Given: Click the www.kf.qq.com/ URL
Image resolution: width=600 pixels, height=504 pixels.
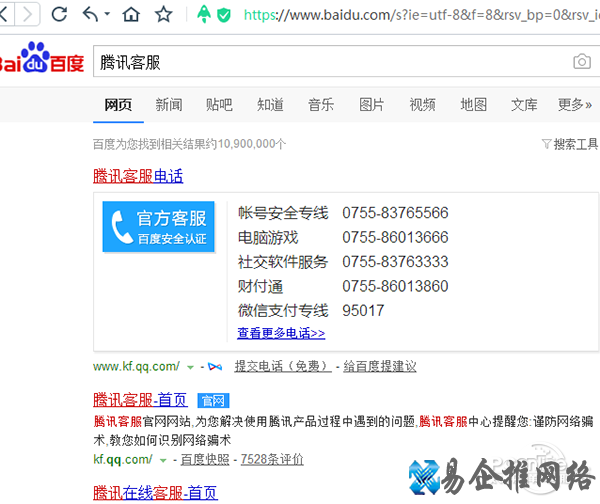Looking at the screenshot, I should tap(136, 367).
